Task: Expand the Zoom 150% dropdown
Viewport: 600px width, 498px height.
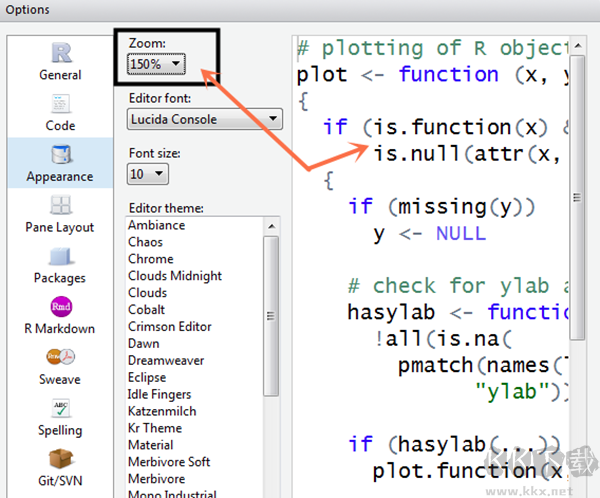Action: coord(157,64)
